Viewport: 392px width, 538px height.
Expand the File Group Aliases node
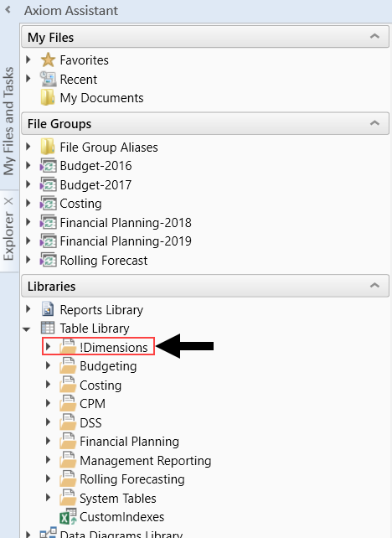pyautogui.click(x=28, y=147)
